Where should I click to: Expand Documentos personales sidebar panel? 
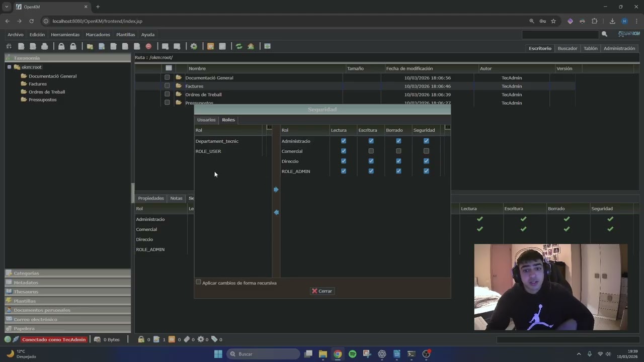tap(68, 310)
